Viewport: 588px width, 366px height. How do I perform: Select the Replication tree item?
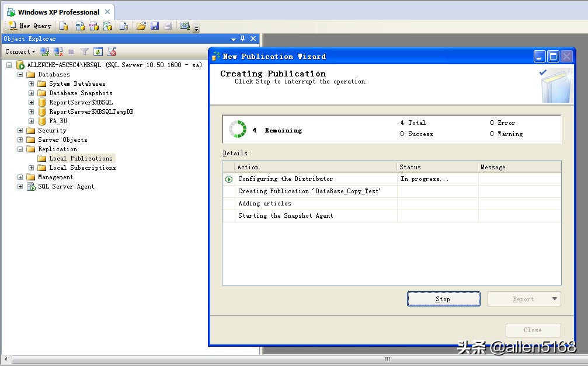[x=57, y=149]
